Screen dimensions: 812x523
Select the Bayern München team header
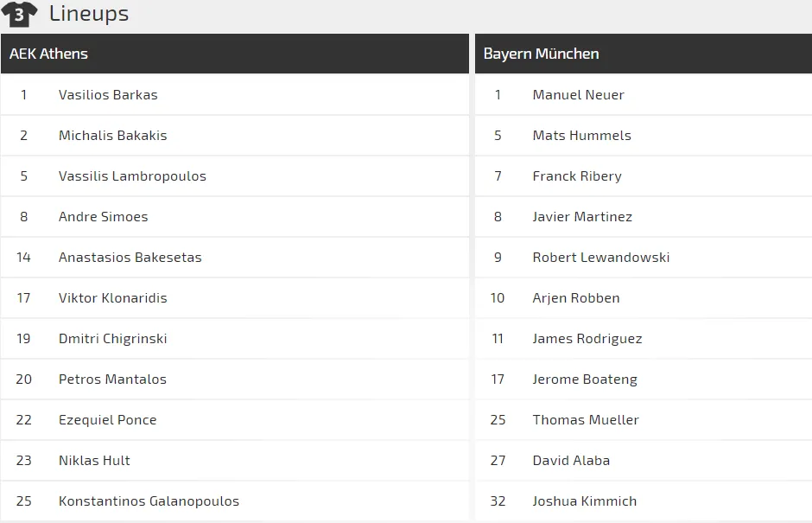(541, 54)
